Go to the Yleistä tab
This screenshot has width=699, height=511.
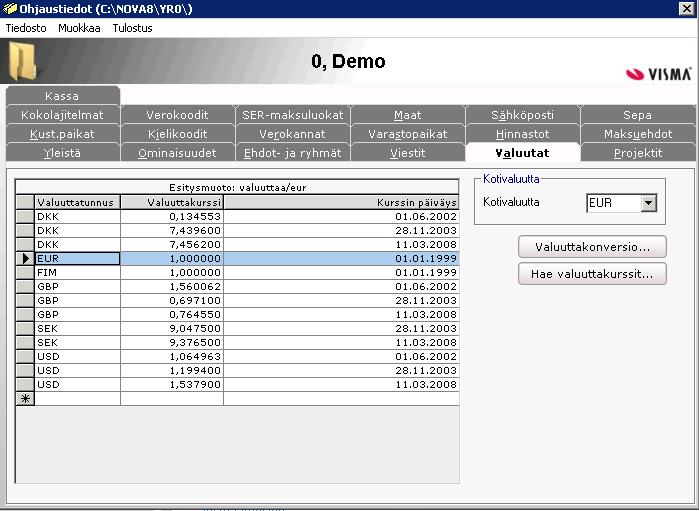[x=62, y=153]
